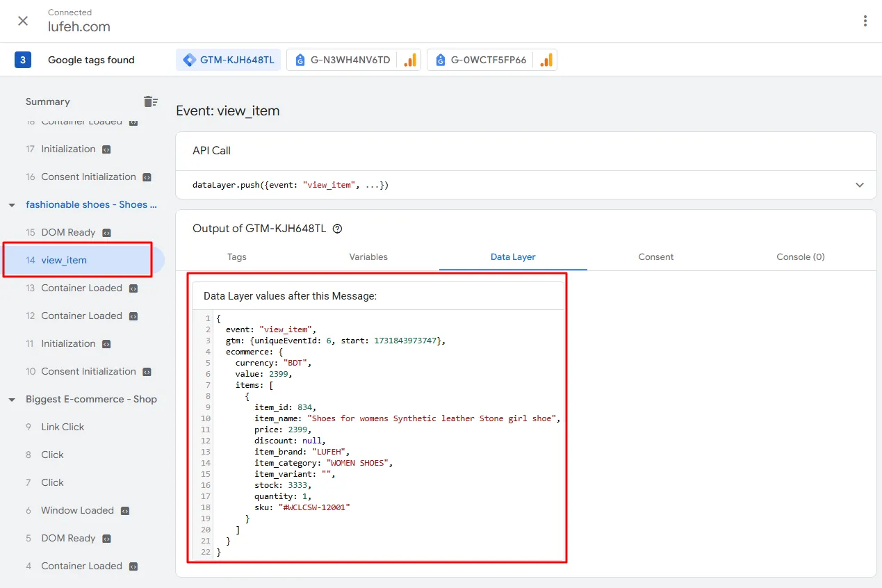Select the GTM-KJH648TL container tag
Screen dimensions: 882x588
(x=229, y=60)
